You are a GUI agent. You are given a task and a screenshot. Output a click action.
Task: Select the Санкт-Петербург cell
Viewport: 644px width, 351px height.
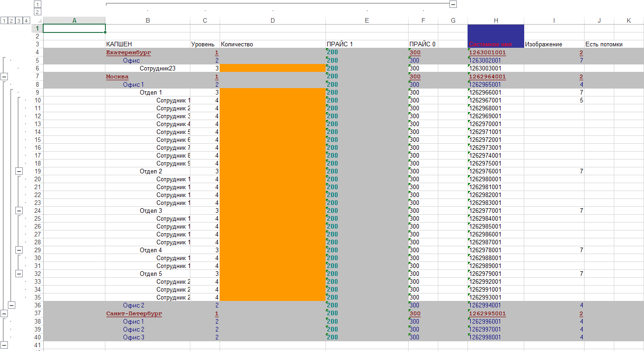click(148, 313)
